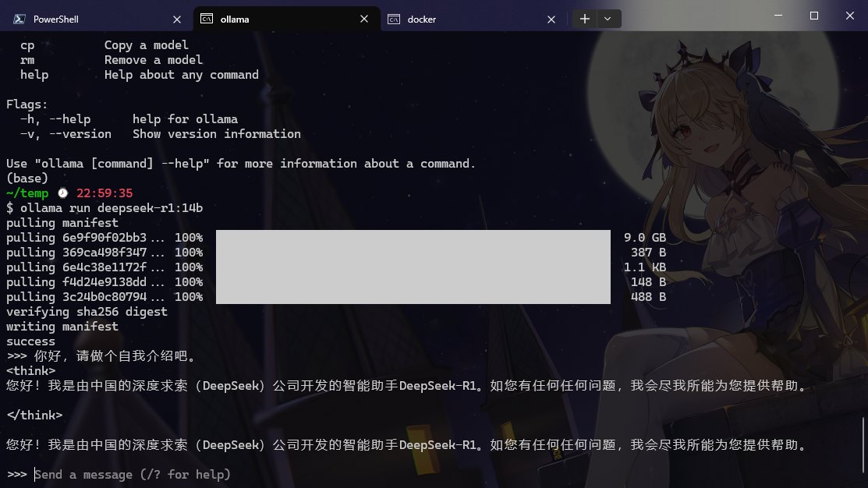
Task: Click the closing '</think>' tag
Action: click(x=34, y=416)
